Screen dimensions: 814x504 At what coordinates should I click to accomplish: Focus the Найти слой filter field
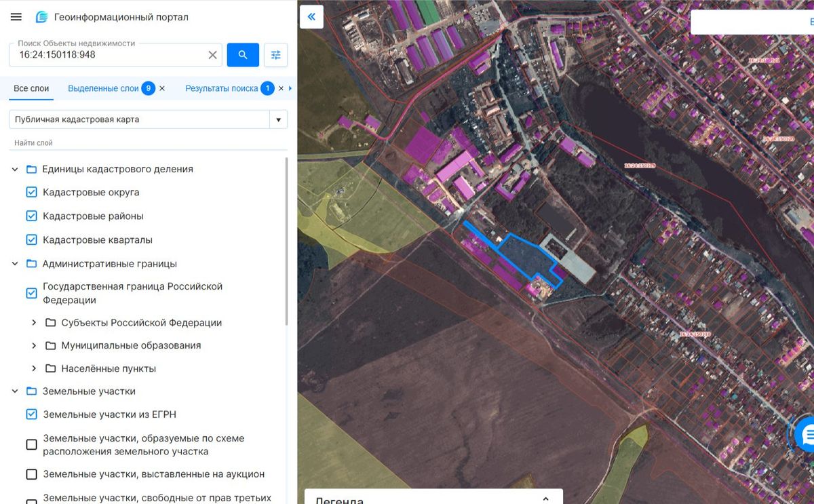[x=148, y=143]
